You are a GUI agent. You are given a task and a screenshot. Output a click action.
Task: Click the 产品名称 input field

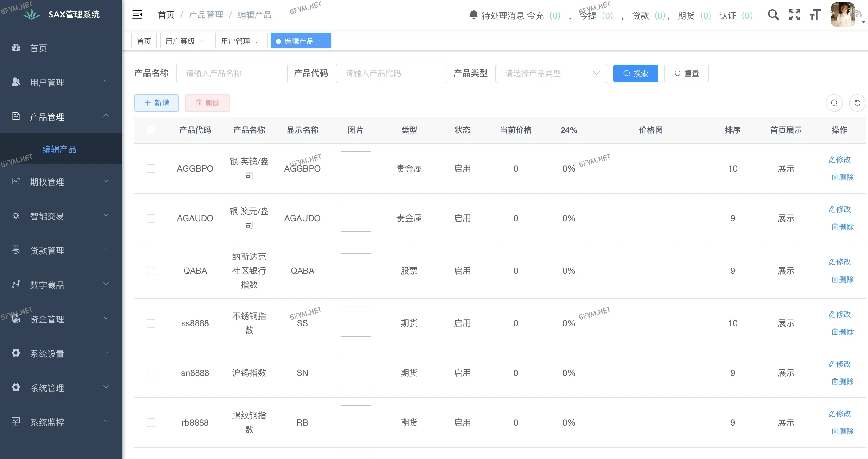231,73
